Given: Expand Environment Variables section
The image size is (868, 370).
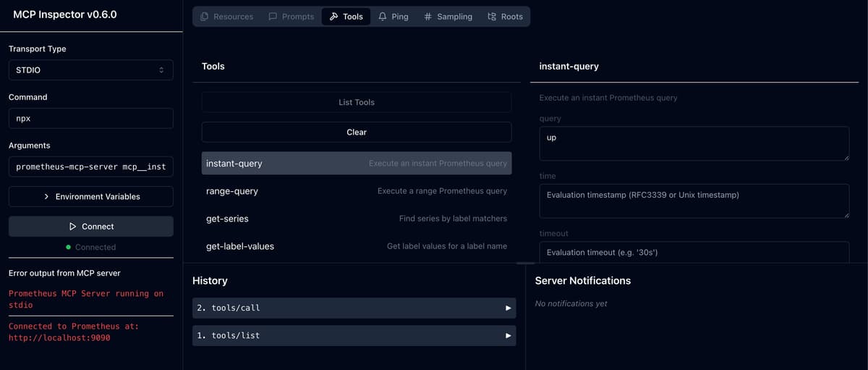Looking at the screenshot, I should click(x=91, y=197).
